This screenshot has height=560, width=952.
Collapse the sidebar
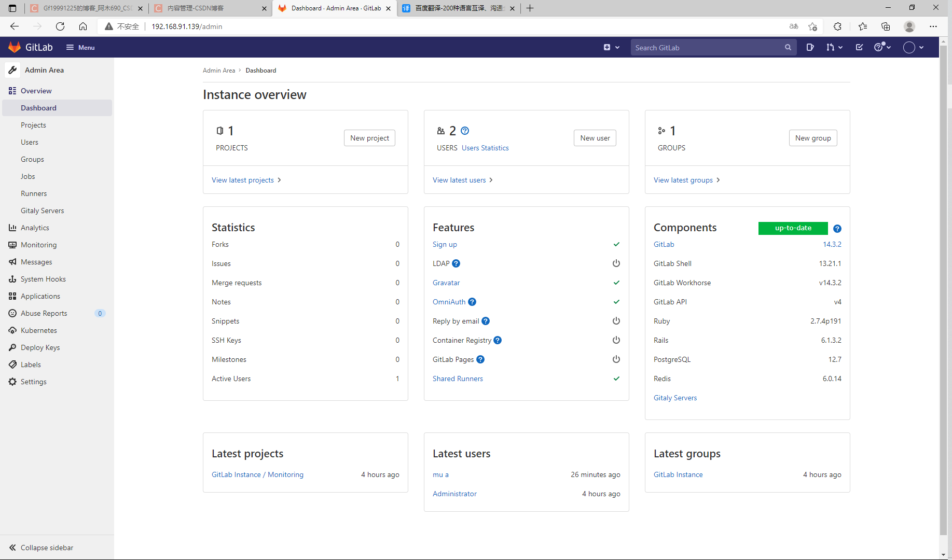pos(42,548)
